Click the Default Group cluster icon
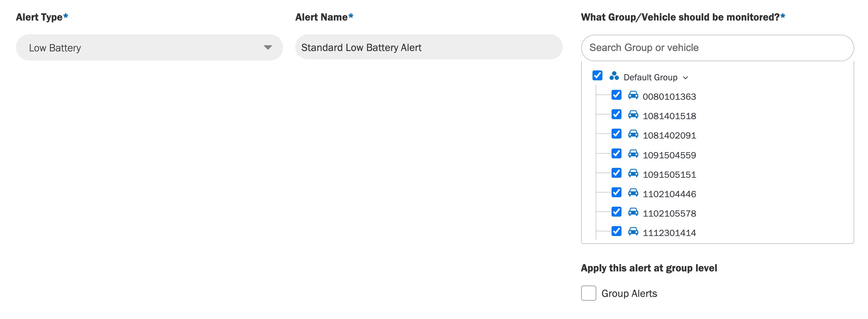The height and width of the screenshot is (319, 868). 614,76
